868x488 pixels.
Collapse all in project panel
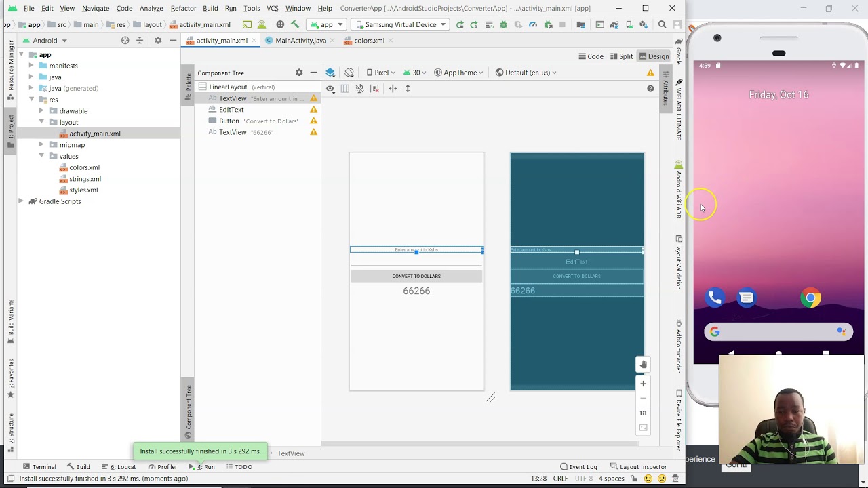click(x=140, y=41)
